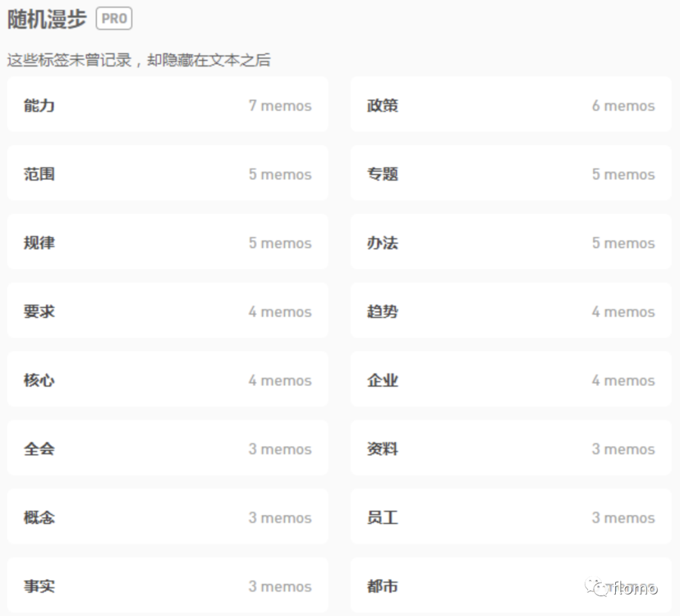Image resolution: width=680 pixels, height=616 pixels.
Task: Select the 资料 tag card
Action: pos(511,448)
